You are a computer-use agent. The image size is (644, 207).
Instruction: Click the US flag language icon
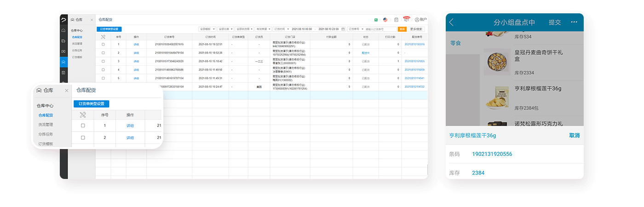coord(385,20)
